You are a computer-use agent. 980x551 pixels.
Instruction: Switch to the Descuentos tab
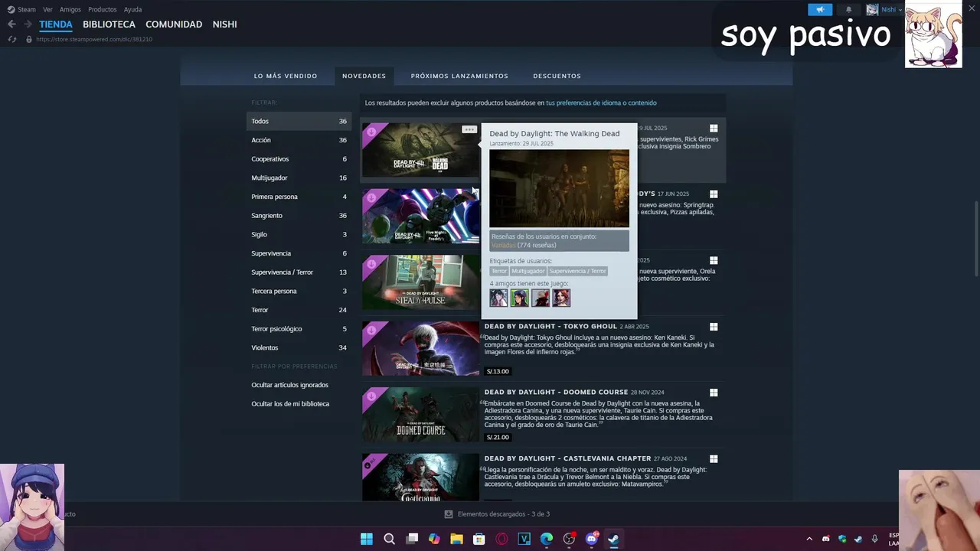[x=557, y=76]
